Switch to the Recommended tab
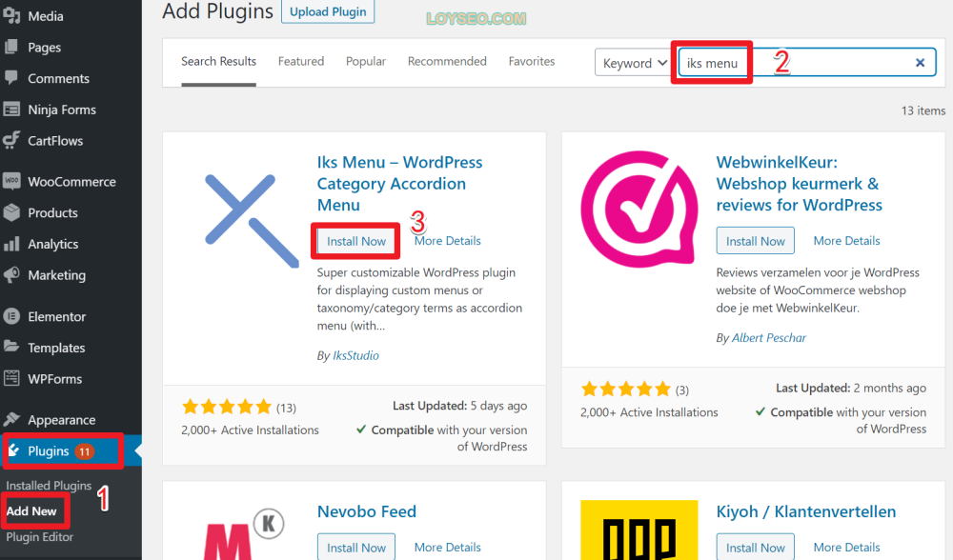Image resolution: width=953 pixels, height=560 pixels. [x=447, y=61]
